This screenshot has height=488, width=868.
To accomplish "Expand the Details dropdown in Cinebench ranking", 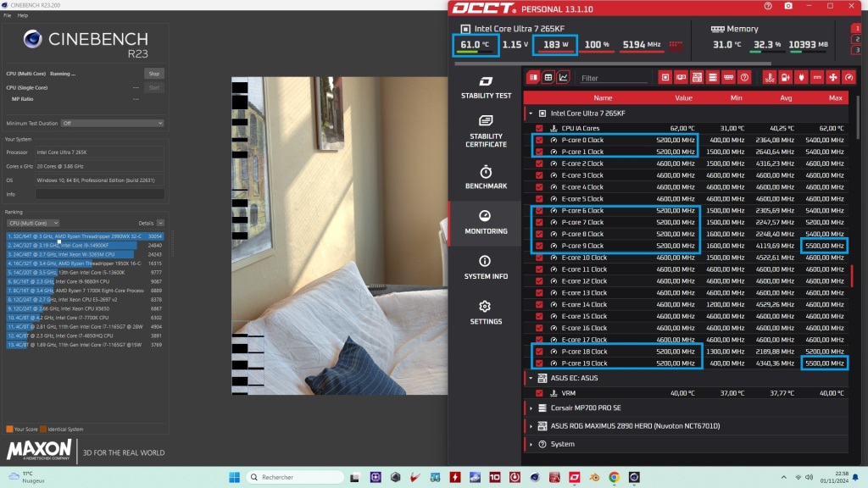I will point(160,223).
